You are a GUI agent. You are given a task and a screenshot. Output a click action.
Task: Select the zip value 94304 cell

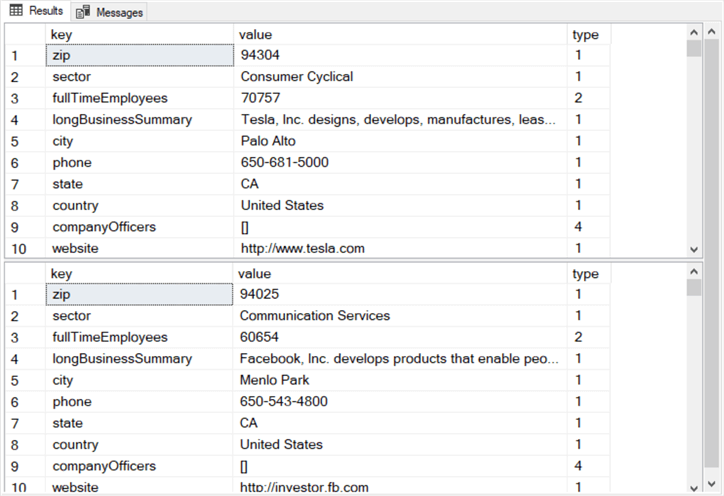click(x=400, y=55)
